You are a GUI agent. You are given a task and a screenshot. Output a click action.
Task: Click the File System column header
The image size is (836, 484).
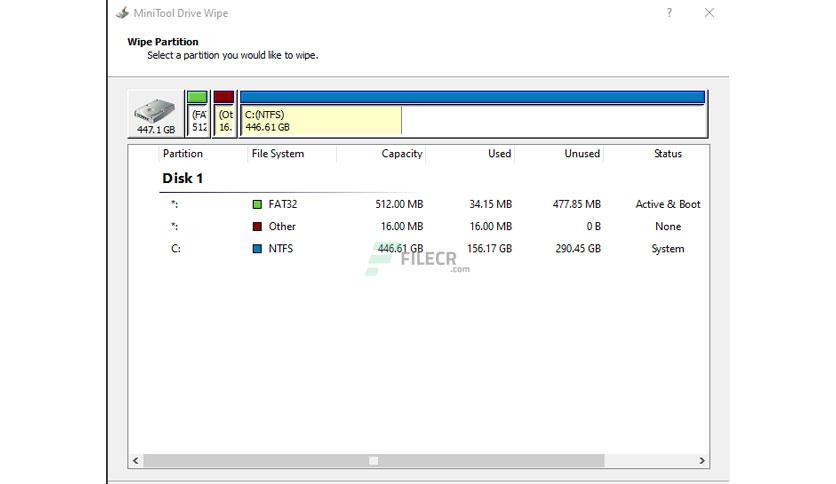(278, 154)
